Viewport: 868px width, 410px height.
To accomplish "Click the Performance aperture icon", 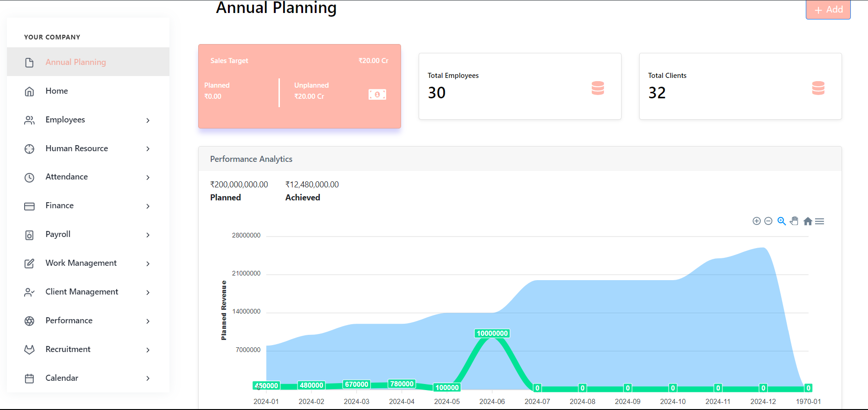I will click(x=29, y=321).
